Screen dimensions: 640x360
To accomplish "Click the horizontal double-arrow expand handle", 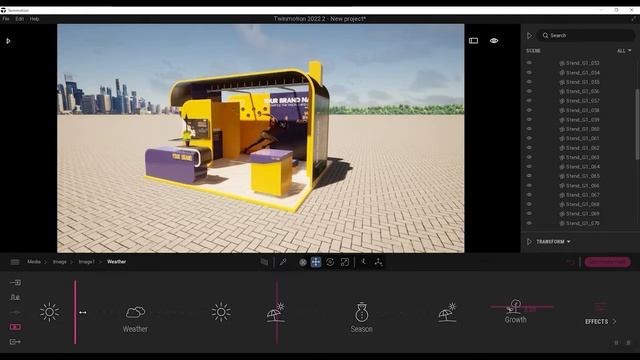I will [x=83, y=313].
